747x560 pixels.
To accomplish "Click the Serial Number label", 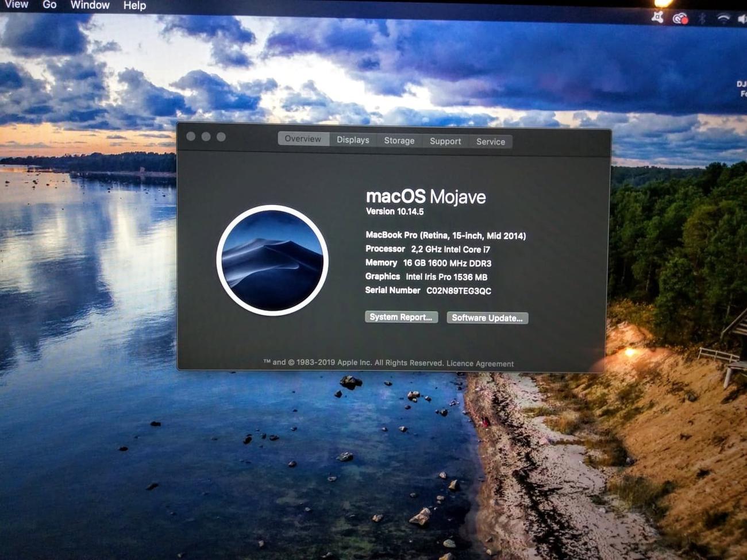I will [x=392, y=290].
